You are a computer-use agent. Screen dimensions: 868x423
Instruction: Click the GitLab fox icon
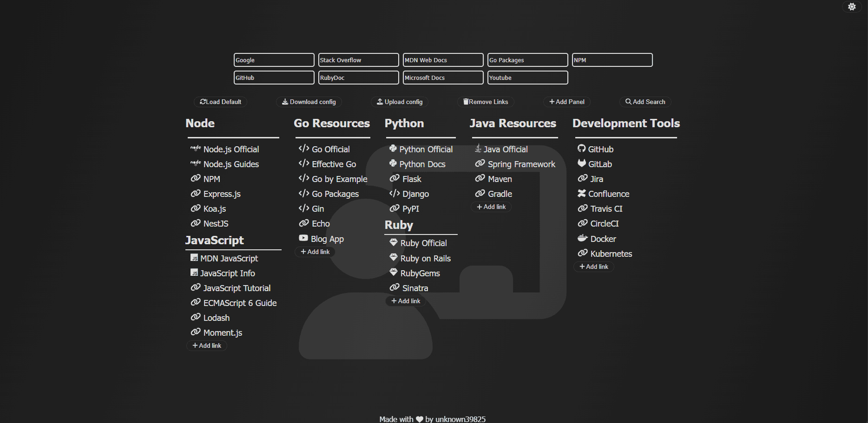click(x=581, y=163)
